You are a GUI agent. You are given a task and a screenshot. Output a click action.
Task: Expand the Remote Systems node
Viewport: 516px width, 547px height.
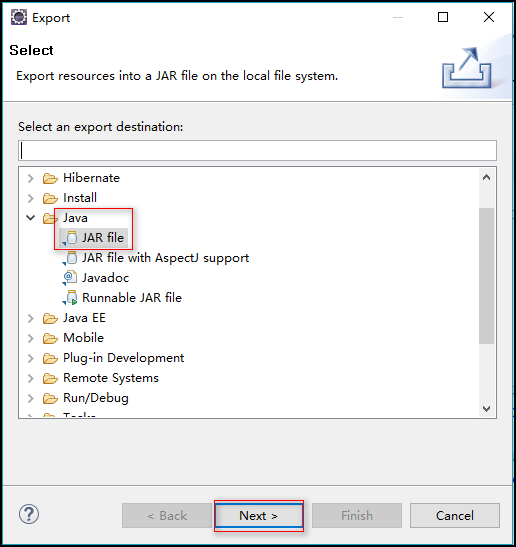[31, 378]
